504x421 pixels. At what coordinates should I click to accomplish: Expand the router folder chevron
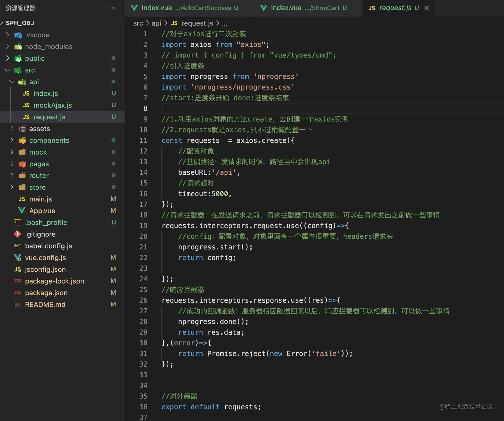coord(12,175)
